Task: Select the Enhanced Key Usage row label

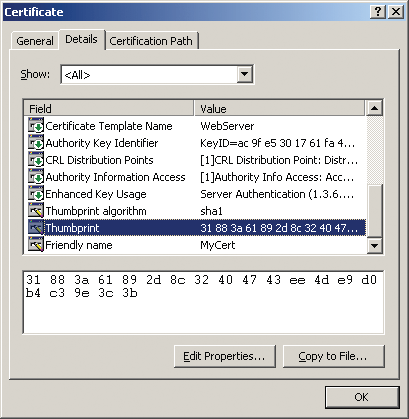Action: click(x=96, y=194)
